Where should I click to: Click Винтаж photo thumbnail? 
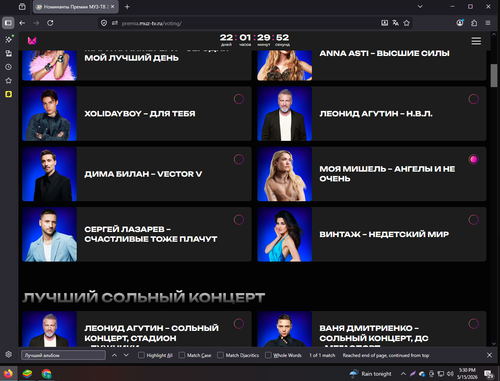285,234
